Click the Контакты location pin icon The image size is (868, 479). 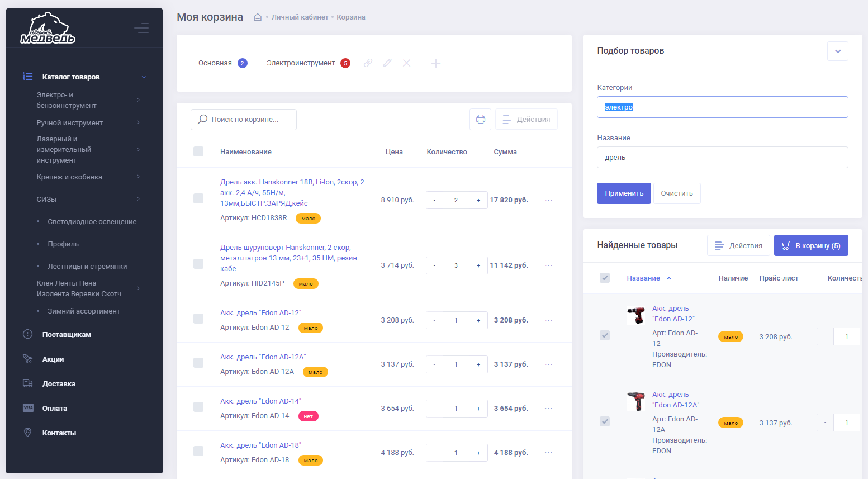coord(27,433)
